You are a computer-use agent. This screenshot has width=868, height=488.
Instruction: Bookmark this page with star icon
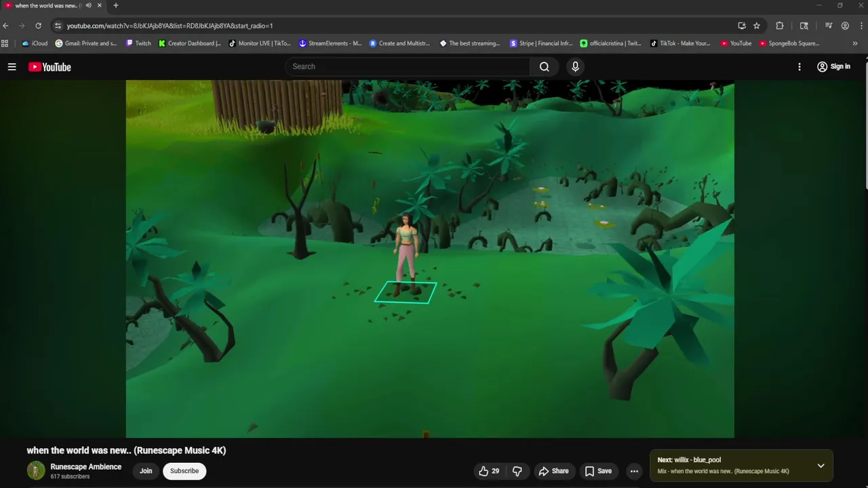757,26
